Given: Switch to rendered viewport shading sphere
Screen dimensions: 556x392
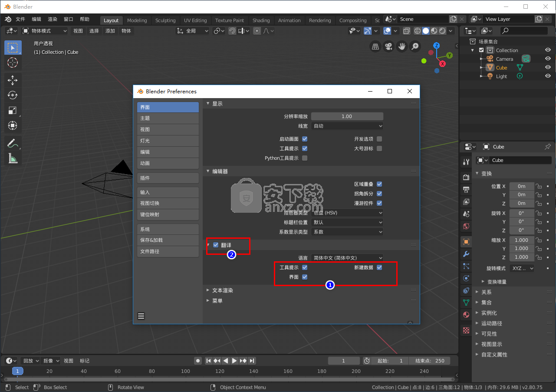Looking at the screenshot, I should [442, 31].
